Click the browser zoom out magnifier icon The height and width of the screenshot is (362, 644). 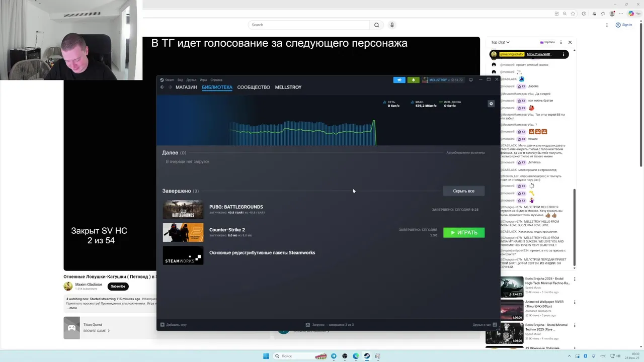click(x=565, y=14)
